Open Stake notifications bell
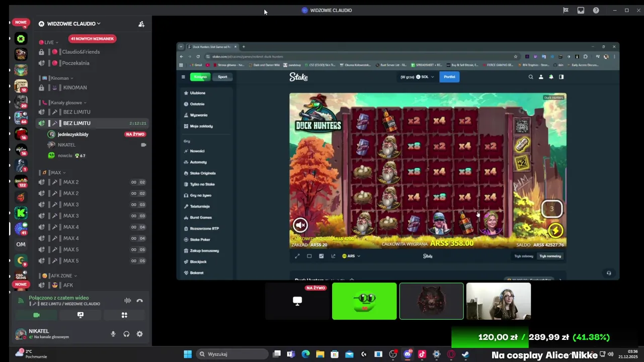 coord(551,77)
